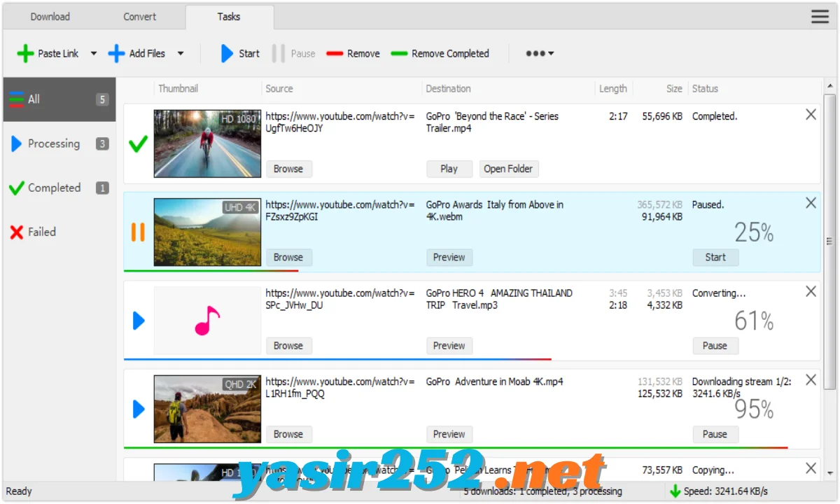This screenshot has width=840, height=504.
Task: Click the '2:17' length value
Action: tap(618, 116)
